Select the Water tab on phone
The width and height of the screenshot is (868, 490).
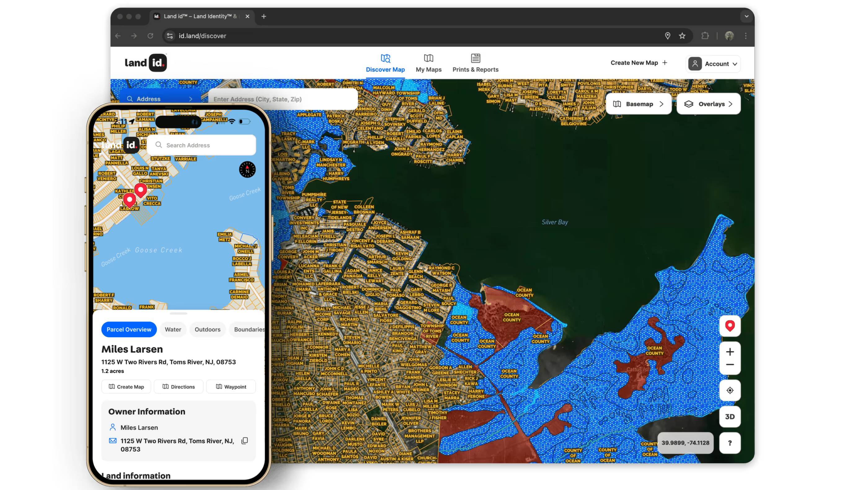point(173,329)
